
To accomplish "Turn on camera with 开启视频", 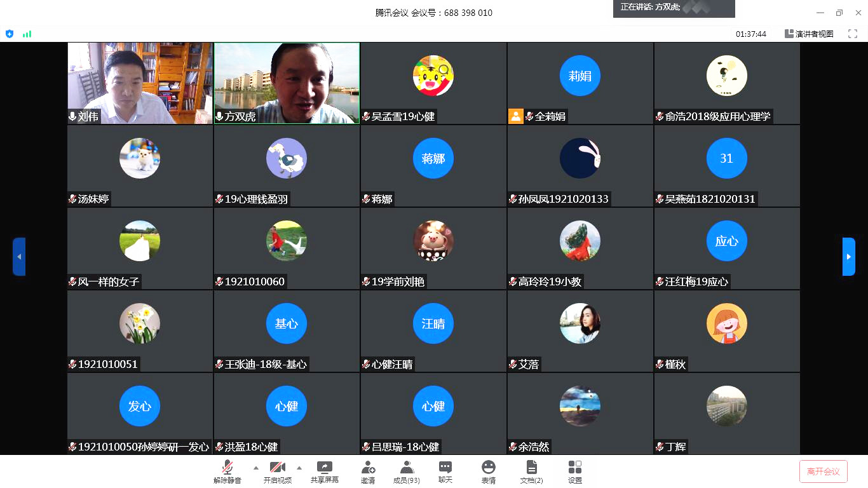I will click(x=277, y=471).
